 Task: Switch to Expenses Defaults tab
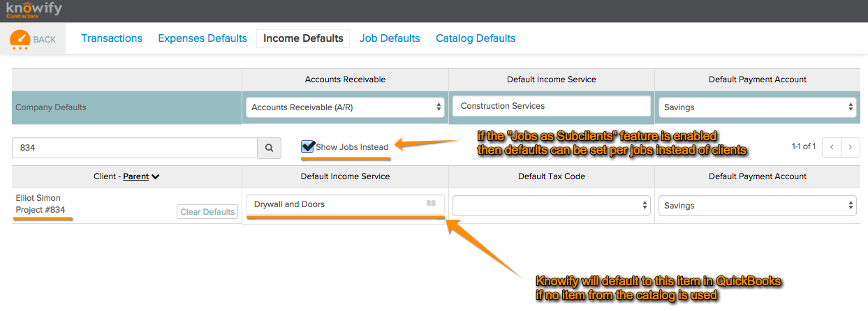coord(203,38)
